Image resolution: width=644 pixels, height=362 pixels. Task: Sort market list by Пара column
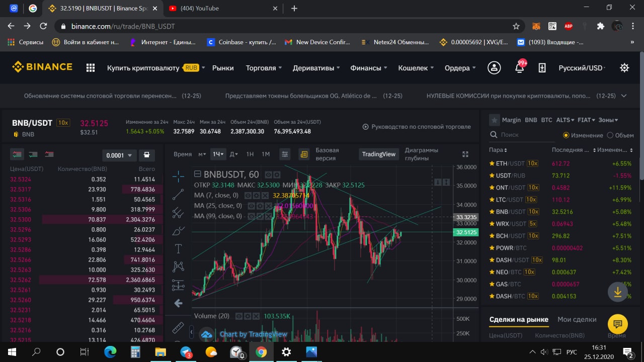point(498,150)
